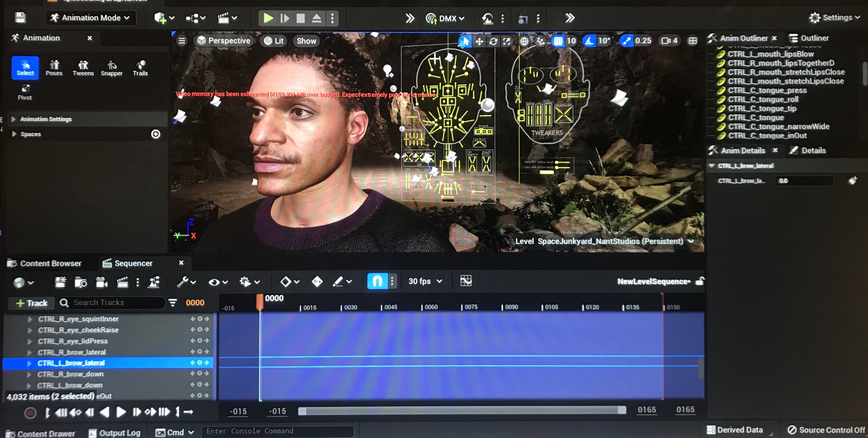Click the Add Track button
The width and height of the screenshot is (868, 438).
(x=31, y=302)
